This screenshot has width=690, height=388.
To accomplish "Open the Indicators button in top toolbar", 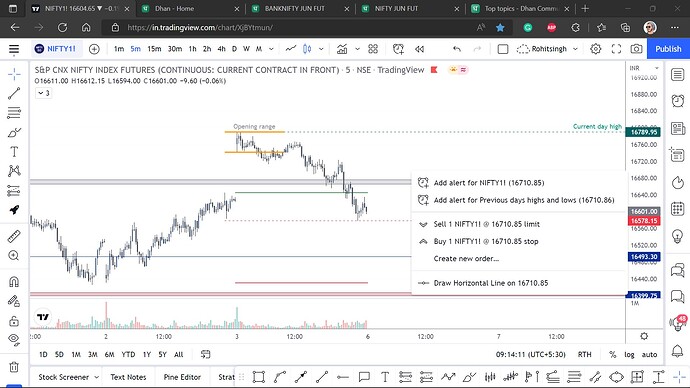I will pos(342,49).
